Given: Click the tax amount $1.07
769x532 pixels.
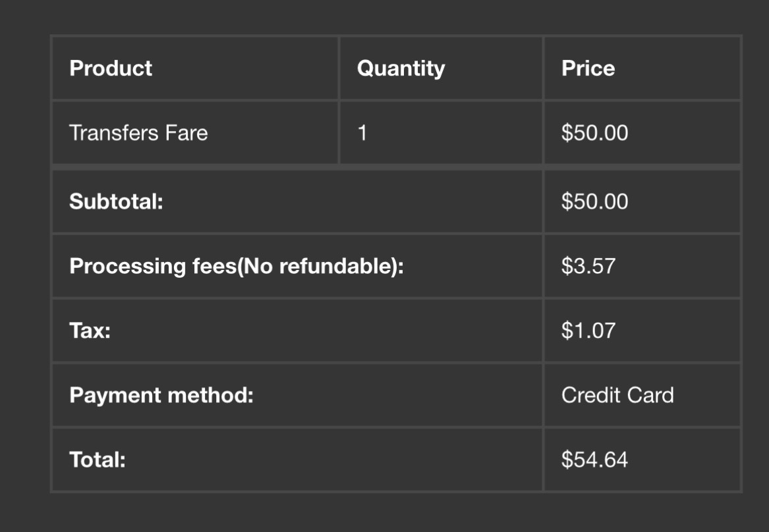Looking at the screenshot, I should 588,331.
